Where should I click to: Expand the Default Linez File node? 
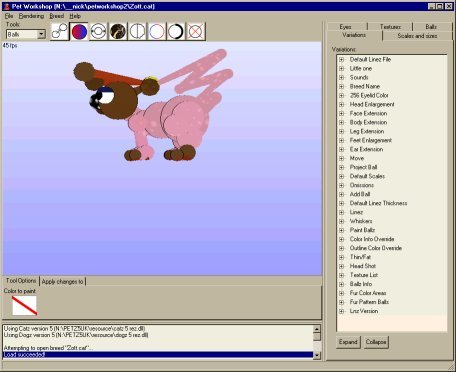(x=341, y=60)
